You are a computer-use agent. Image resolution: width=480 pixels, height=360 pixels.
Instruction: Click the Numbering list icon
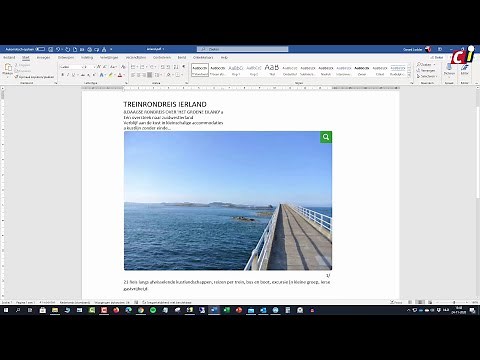[142, 67]
